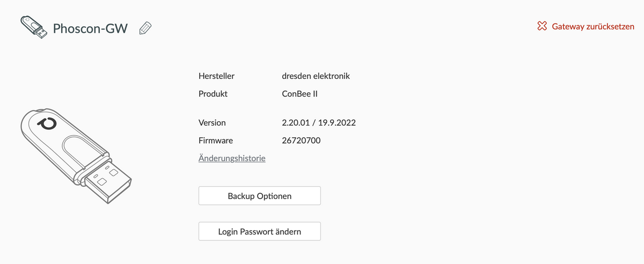
Task: Click the pencil icon to rename gateway
Action: pyautogui.click(x=145, y=28)
